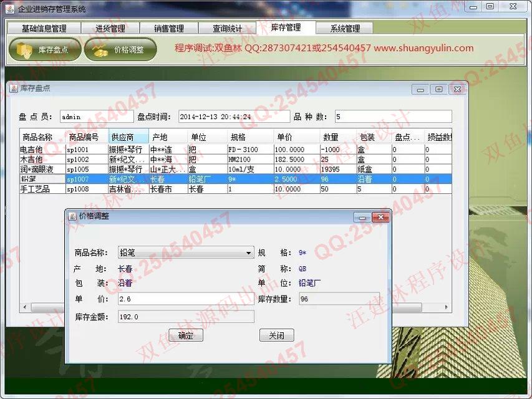
Task: Click the 单价 field showing 2.6
Action: pos(186,299)
